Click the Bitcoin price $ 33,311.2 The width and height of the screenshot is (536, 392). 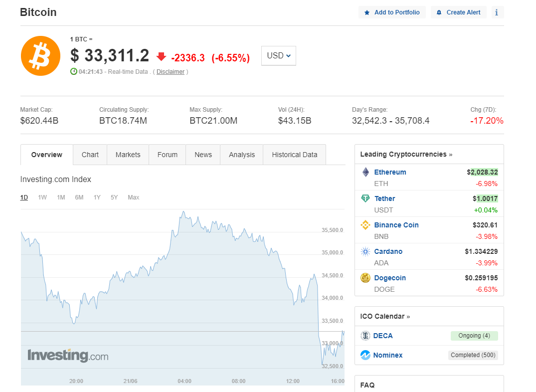[110, 56]
